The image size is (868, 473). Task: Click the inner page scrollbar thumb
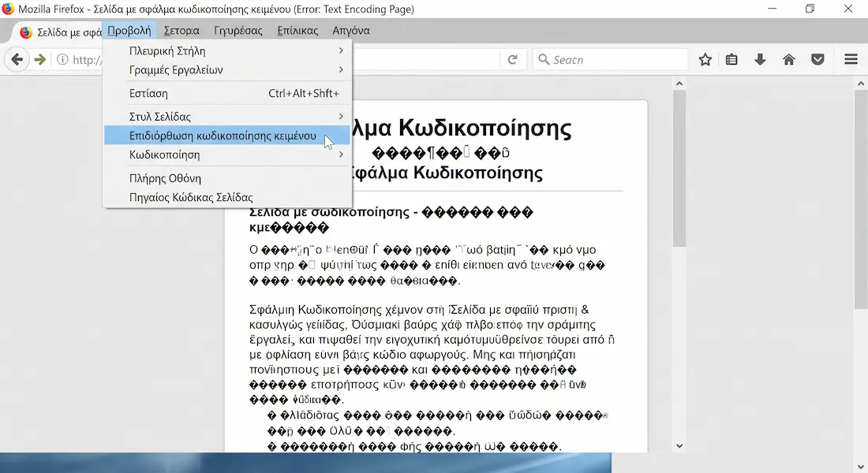pyautogui.click(x=679, y=168)
